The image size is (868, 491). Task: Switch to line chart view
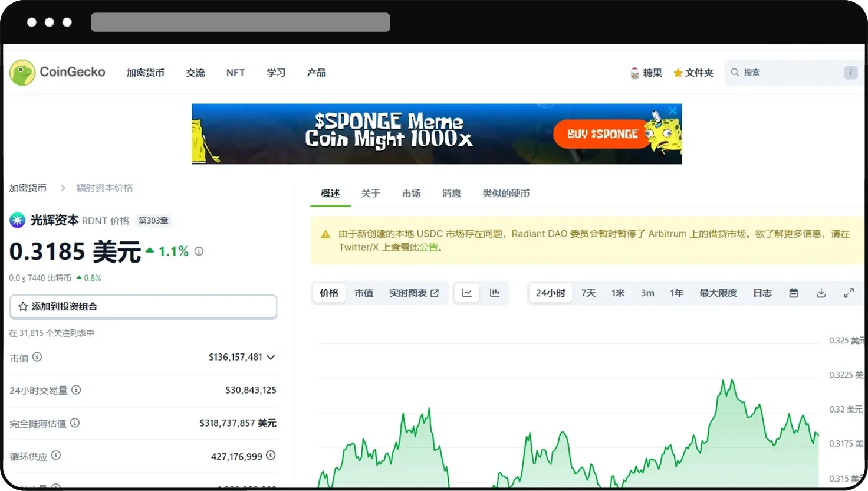point(467,293)
